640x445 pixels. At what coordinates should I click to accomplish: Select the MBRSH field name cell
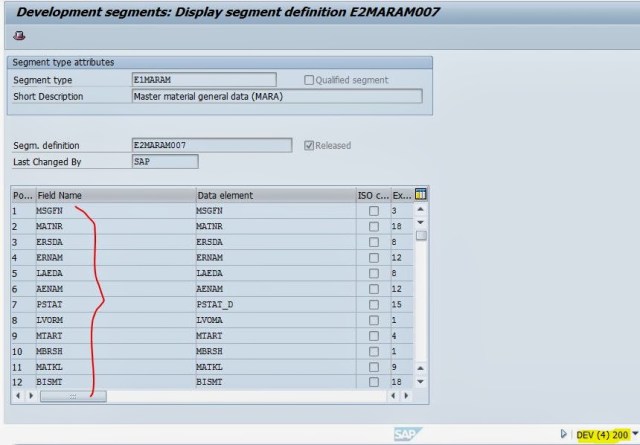[116, 351]
